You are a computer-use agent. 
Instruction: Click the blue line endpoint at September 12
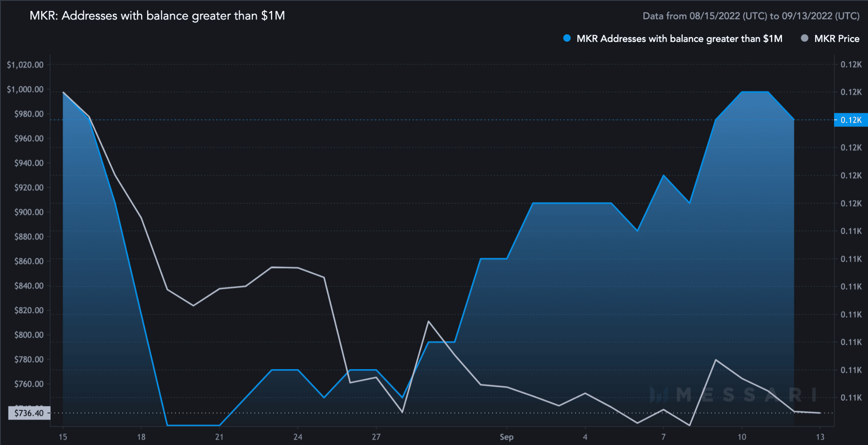coord(794,120)
